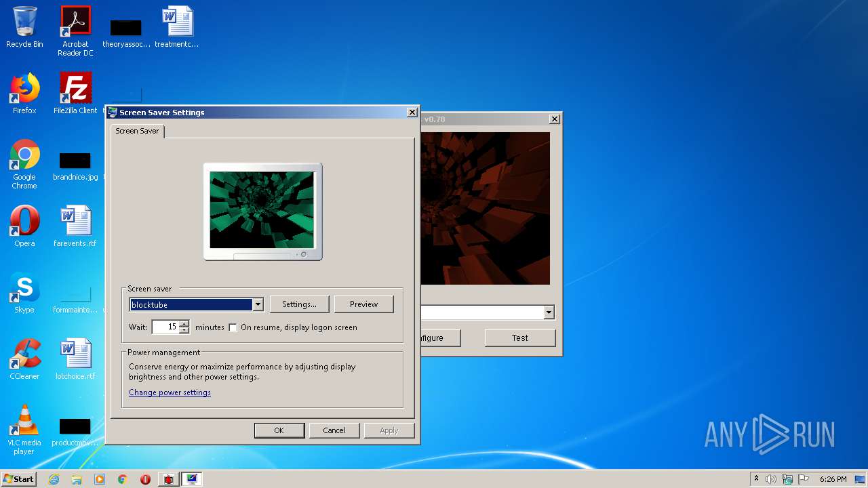Click the safely remove hardware tray icon

787,479
